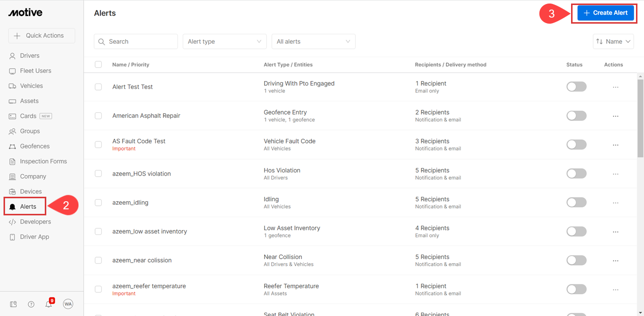Click the Motive logo

(x=25, y=13)
